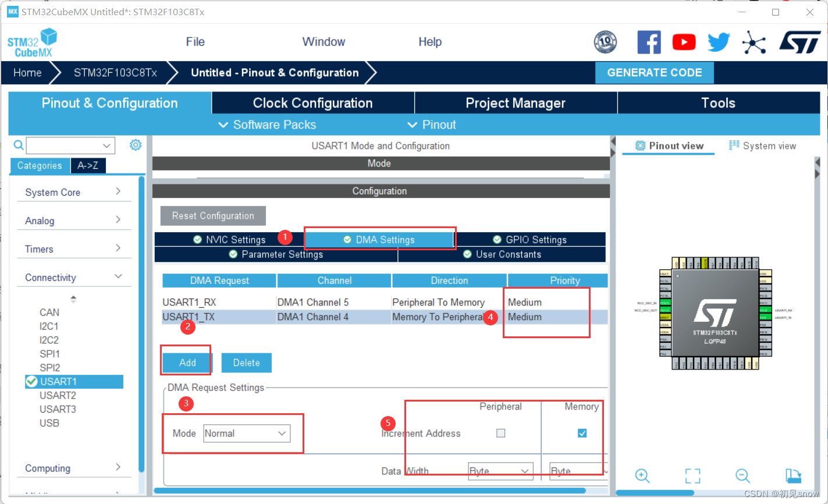Screen dimensions: 828x504
Task: Select the Pinout & Configuration tab
Action: [x=110, y=103]
